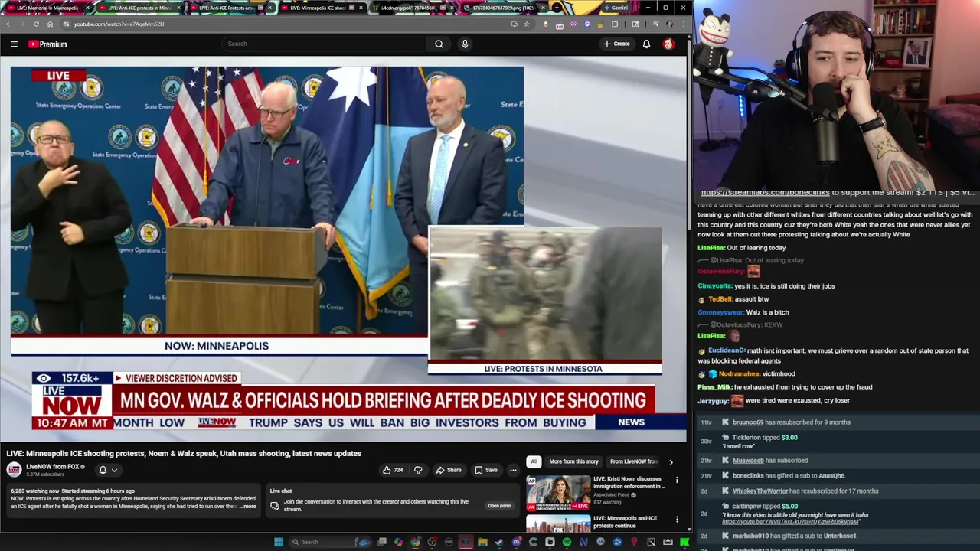Share the LiveNOW video

[x=449, y=470]
